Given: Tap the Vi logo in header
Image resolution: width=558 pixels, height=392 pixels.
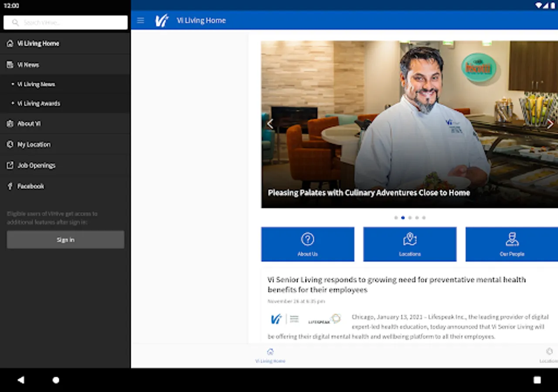Looking at the screenshot, I should coord(162,20).
